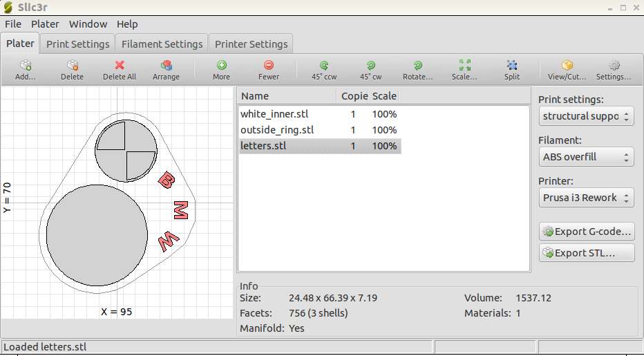The image size is (644, 356).
Task: Switch to the Printer Settings tab
Action: click(252, 44)
